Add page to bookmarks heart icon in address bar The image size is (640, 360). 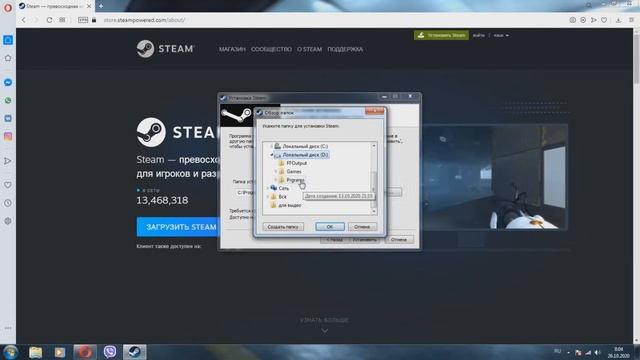pos(604,20)
